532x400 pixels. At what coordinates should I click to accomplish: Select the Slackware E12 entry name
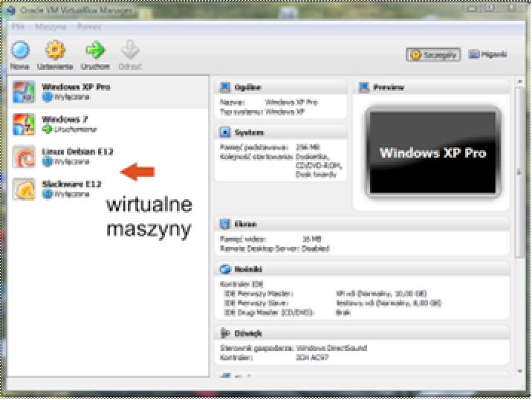click(71, 184)
